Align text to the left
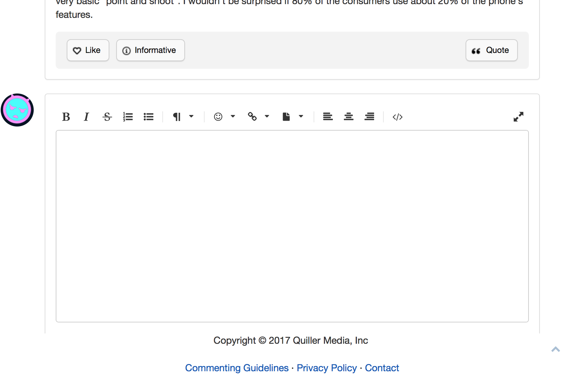 tap(328, 117)
